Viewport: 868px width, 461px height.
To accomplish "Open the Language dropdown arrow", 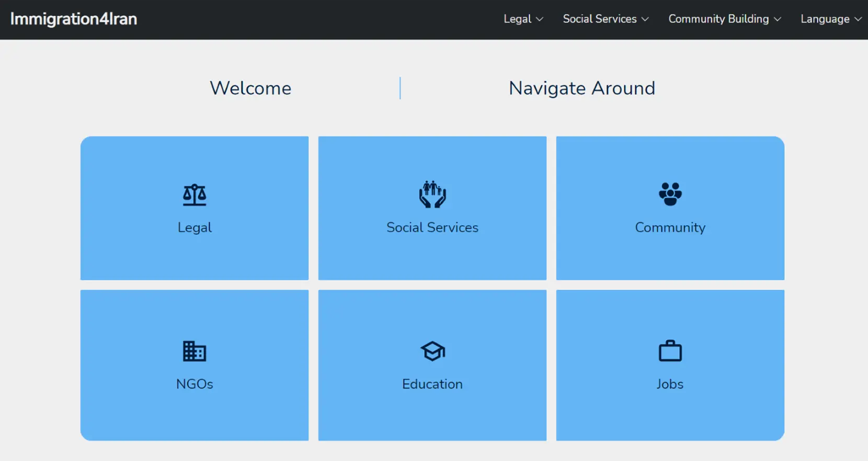I will click(858, 19).
